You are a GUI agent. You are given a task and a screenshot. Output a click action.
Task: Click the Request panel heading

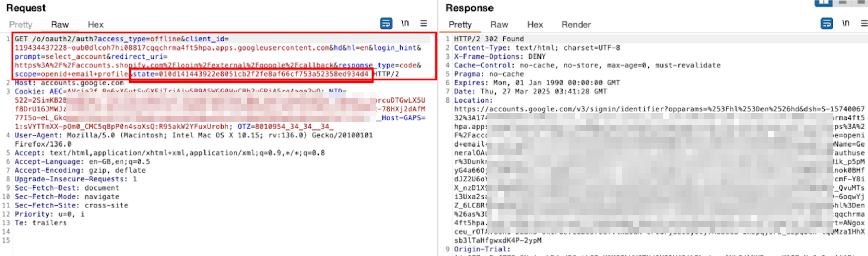26,8
